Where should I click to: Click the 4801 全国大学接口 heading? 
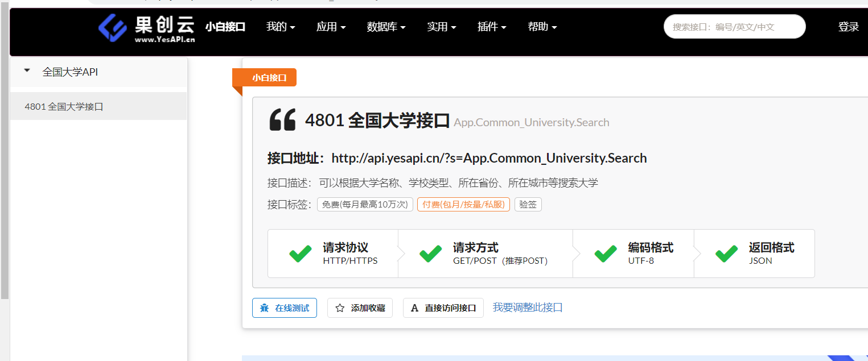click(377, 121)
